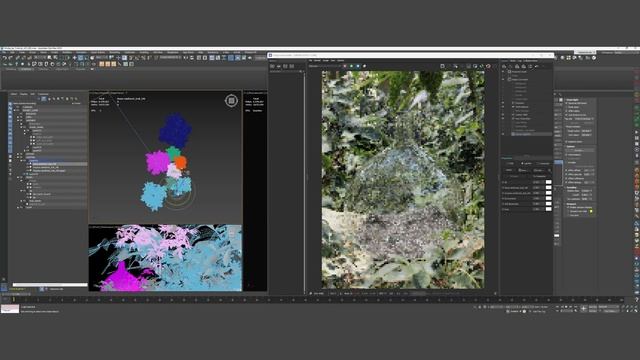This screenshot has width=640, height=360.
Task: Select the Move tool cross-arrow icon
Action: pyautogui.click(x=74, y=58)
